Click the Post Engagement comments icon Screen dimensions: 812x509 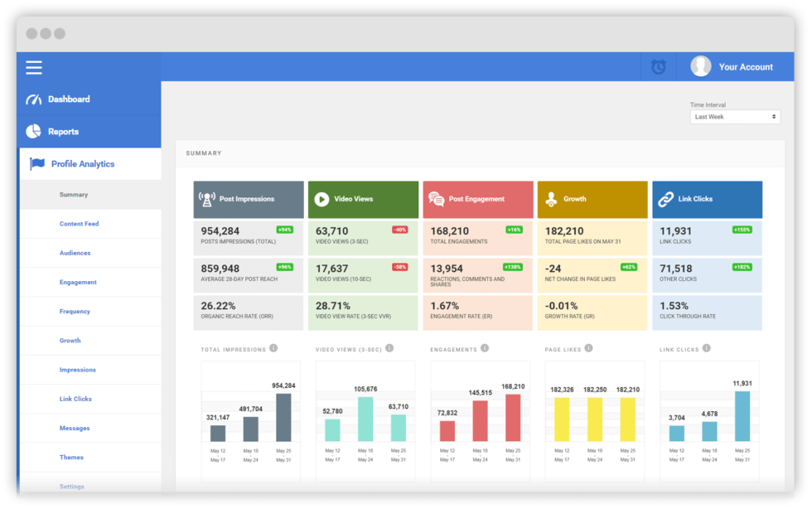click(437, 199)
